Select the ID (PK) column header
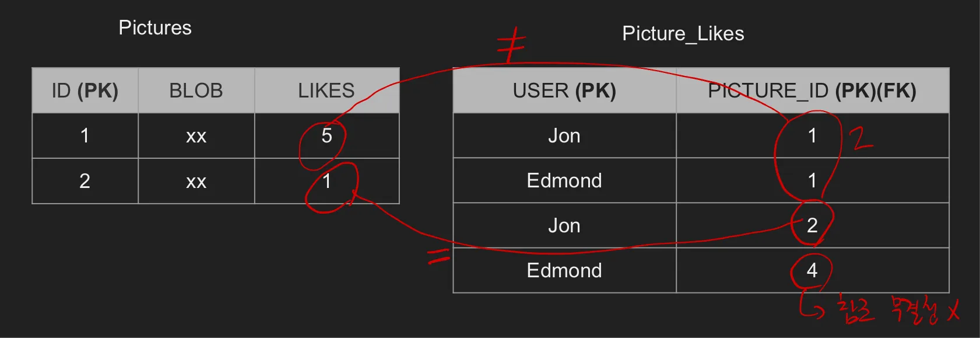This screenshot has width=980, height=338. coord(85,90)
